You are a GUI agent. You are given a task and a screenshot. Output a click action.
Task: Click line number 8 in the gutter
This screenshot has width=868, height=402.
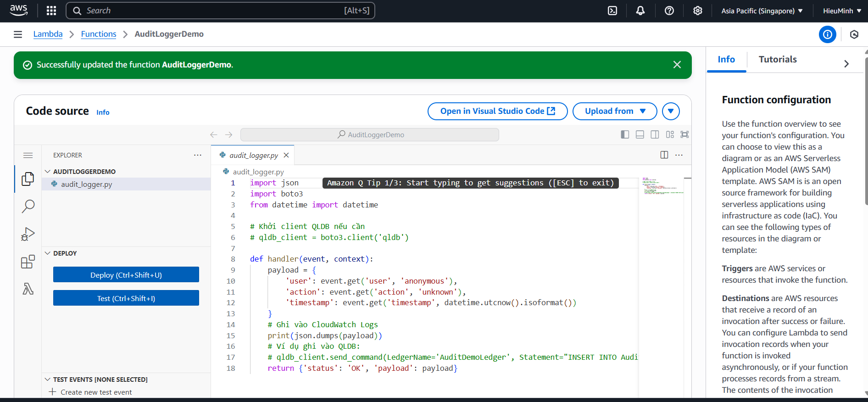point(233,259)
